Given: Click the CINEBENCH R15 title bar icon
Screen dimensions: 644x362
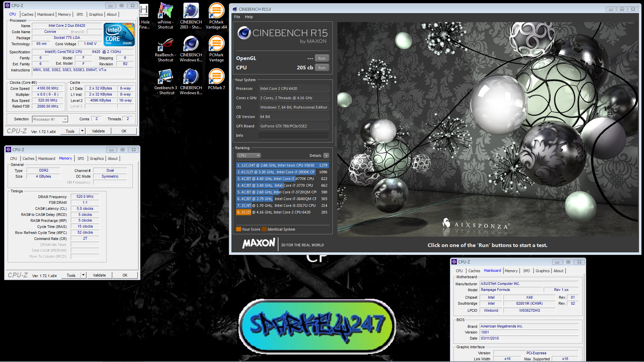Looking at the screenshot, I should 235,9.
